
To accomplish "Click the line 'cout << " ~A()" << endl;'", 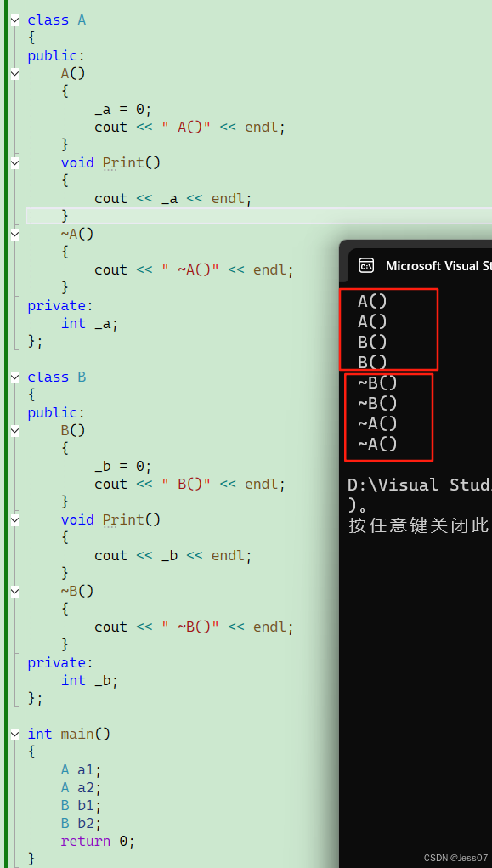I will coord(194,270).
